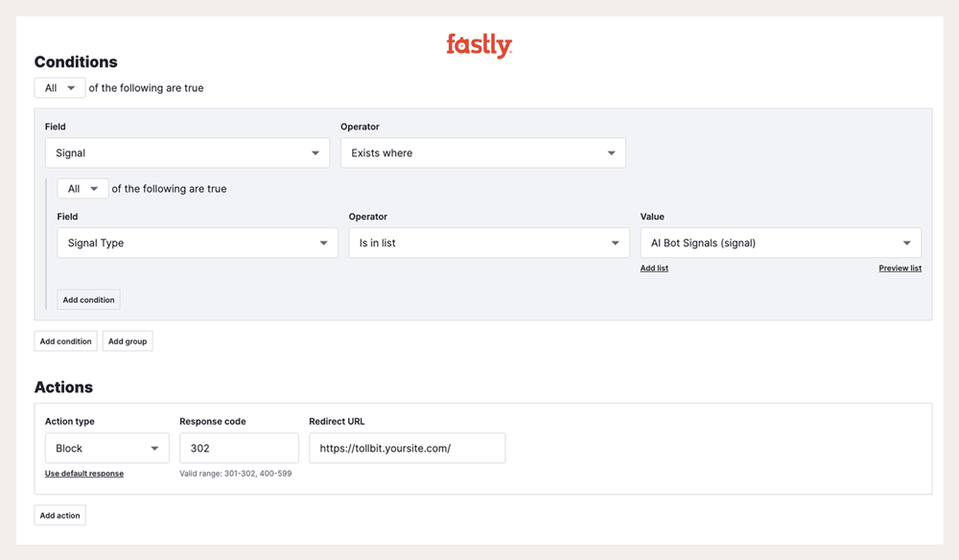Open the nested All match dropdown

coord(82,189)
